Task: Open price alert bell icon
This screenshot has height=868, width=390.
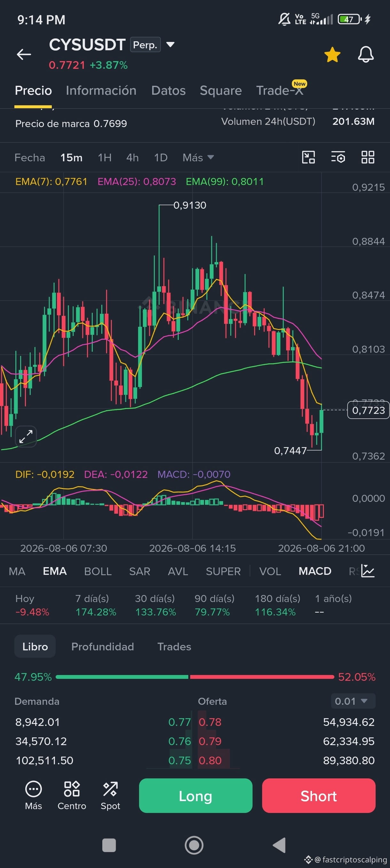Action: coord(365,54)
